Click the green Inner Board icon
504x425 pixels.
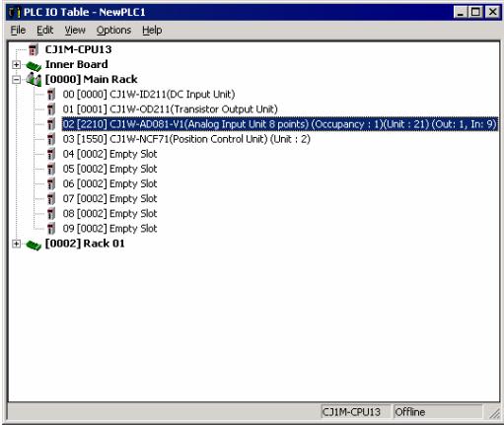coord(34,65)
